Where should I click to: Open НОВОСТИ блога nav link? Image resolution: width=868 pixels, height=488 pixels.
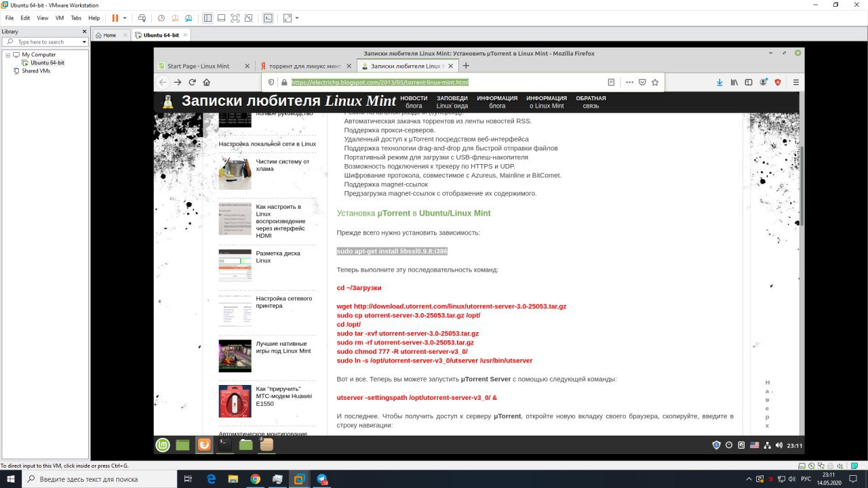coord(414,102)
